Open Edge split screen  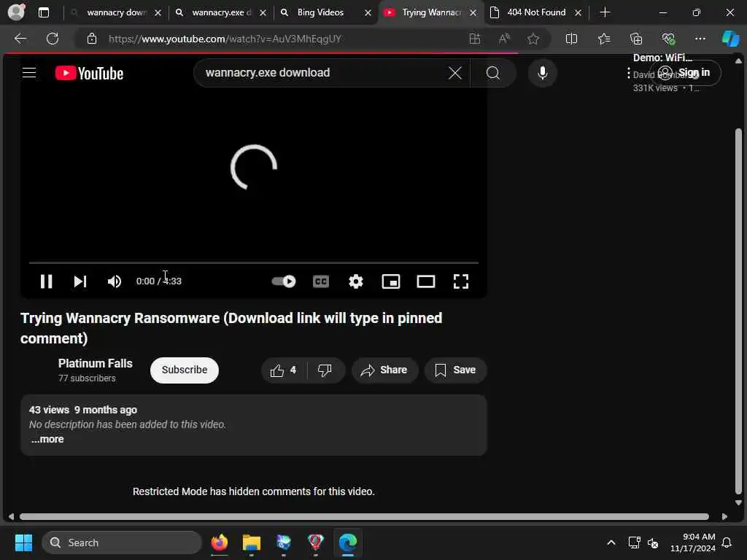point(571,39)
